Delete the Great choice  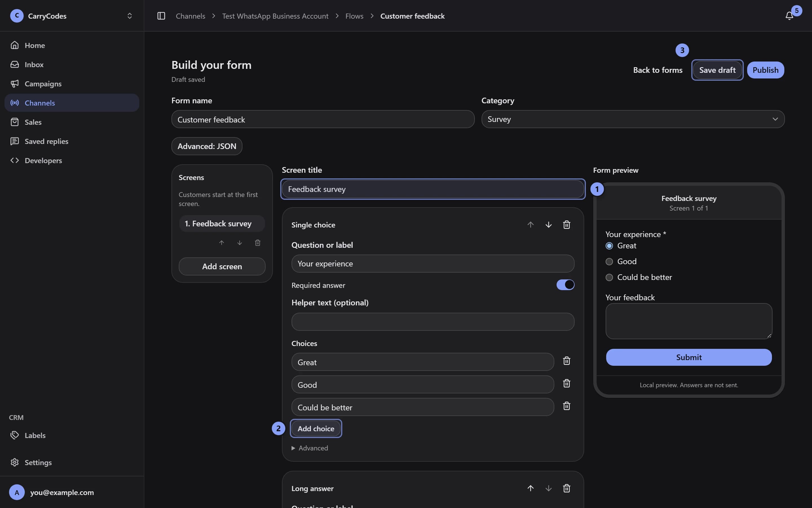click(566, 361)
